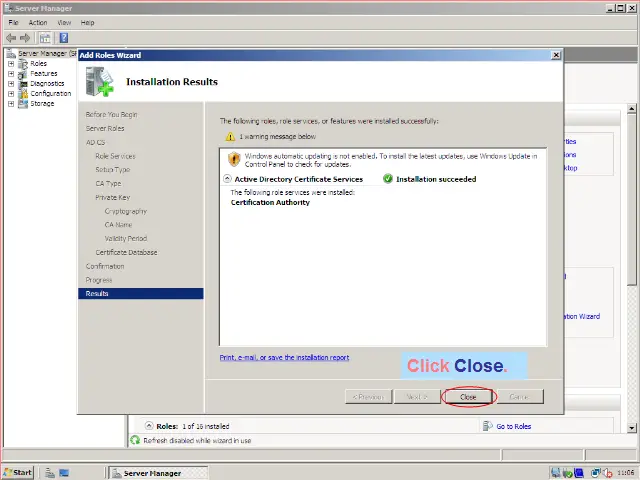Click the Storage icon in the tree
Image resolution: width=640 pixels, height=480 pixels.
pos(23,103)
